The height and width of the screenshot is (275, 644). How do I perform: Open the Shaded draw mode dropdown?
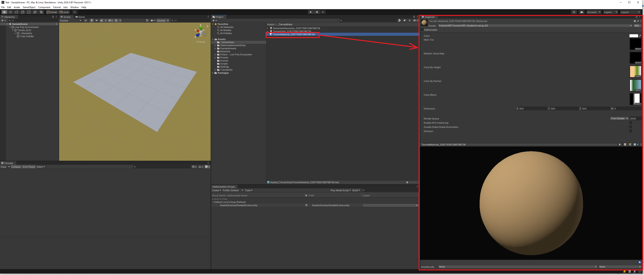[x=71, y=20]
